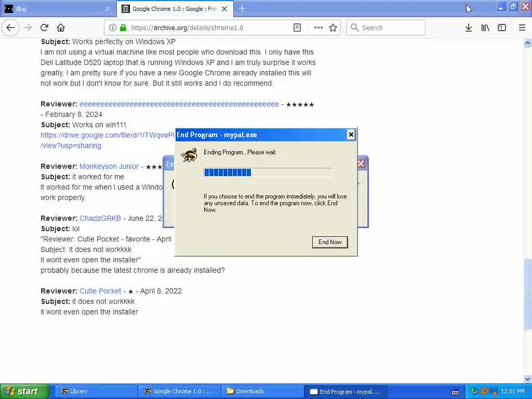Close the Google Chrome 1.0 tab

tap(224, 9)
